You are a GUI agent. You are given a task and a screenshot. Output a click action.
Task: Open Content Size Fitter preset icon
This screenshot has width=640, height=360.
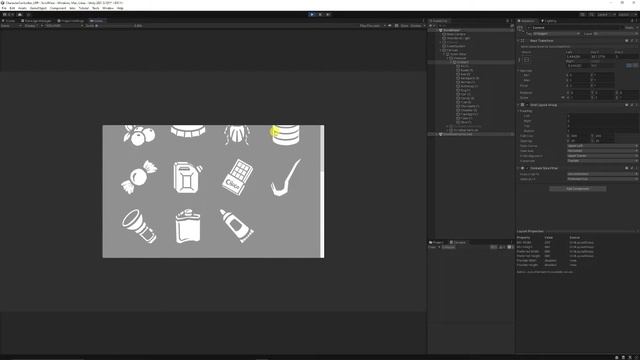tap(631, 168)
